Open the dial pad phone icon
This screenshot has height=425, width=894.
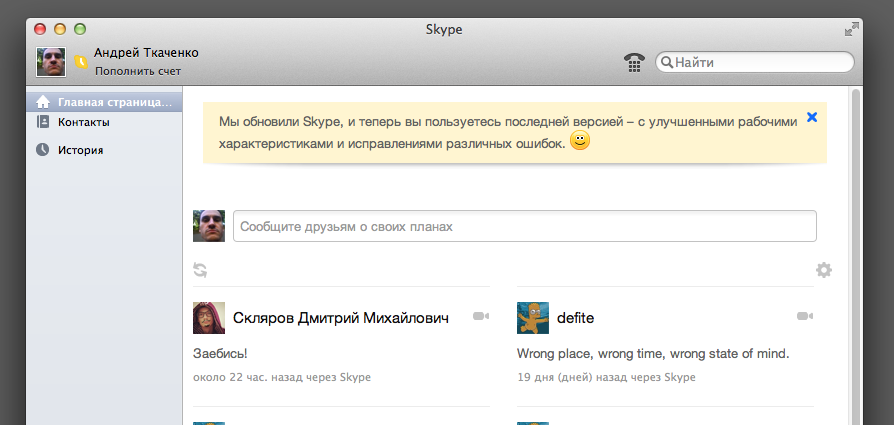(633, 62)
